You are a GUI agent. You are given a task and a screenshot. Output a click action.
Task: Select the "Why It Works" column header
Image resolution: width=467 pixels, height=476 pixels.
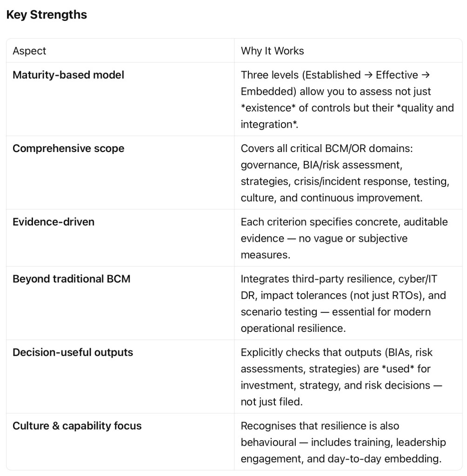pos(272,51)
